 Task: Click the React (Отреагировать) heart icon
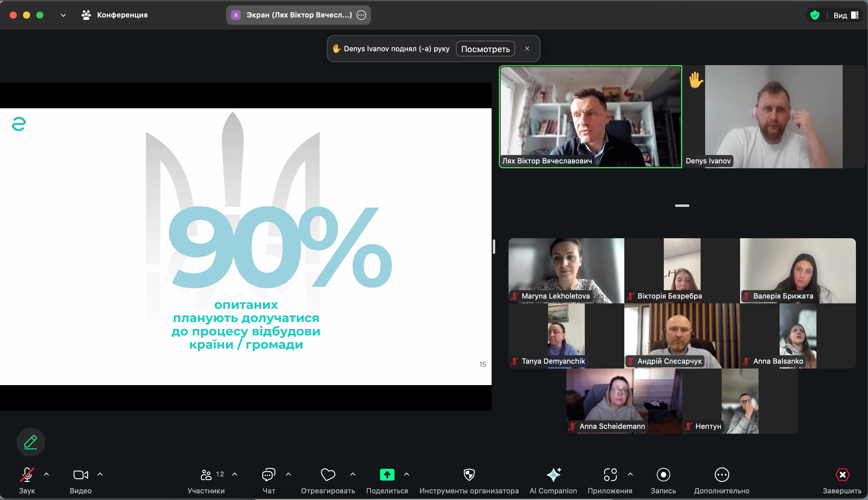(x=328, y=475)
